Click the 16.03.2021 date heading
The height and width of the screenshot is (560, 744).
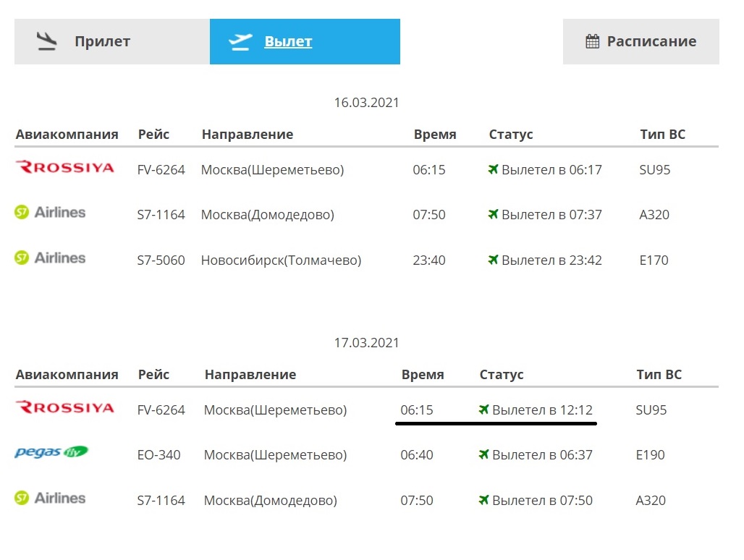tap(366, 103)
